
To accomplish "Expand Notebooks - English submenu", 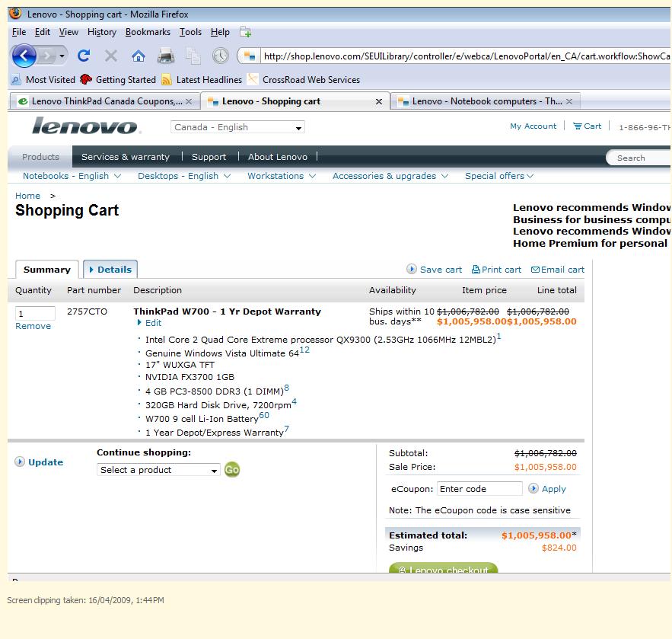I will [72, 176].
